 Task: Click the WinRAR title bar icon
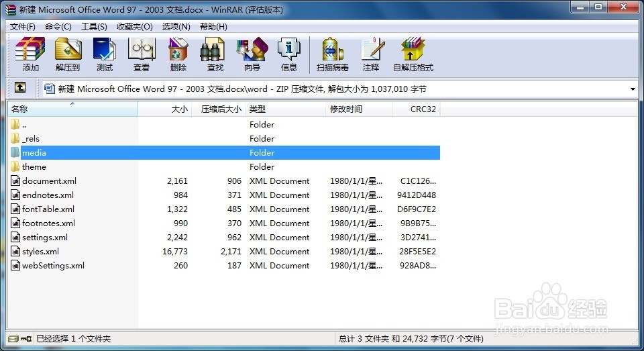pos(11,9)
